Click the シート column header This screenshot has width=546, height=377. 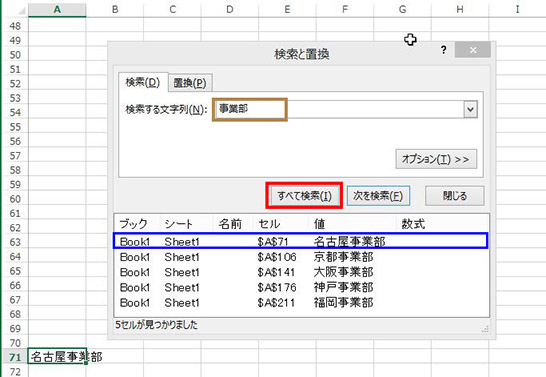pyautogui.click(x=186, y=224)
